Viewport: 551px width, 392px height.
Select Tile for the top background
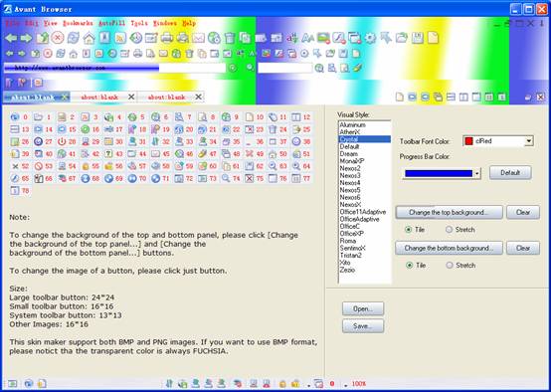click(x=409, y=230)
